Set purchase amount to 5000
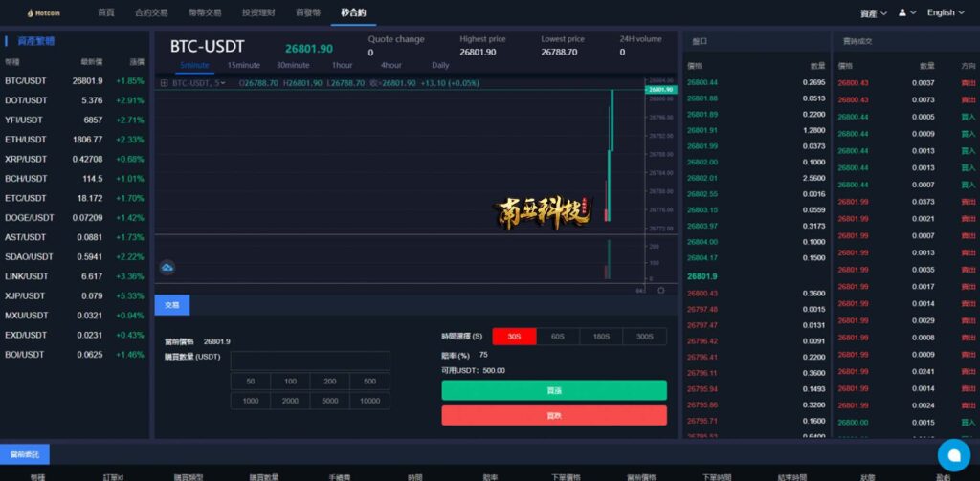This screenshot has width=980, height=481. pyautogui.click(x=330, y=401)
